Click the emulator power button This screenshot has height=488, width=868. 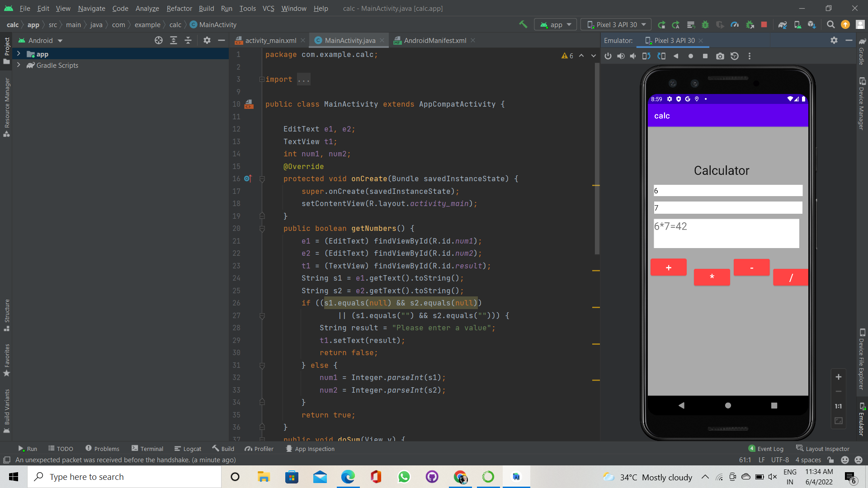[x=608, y=56]
